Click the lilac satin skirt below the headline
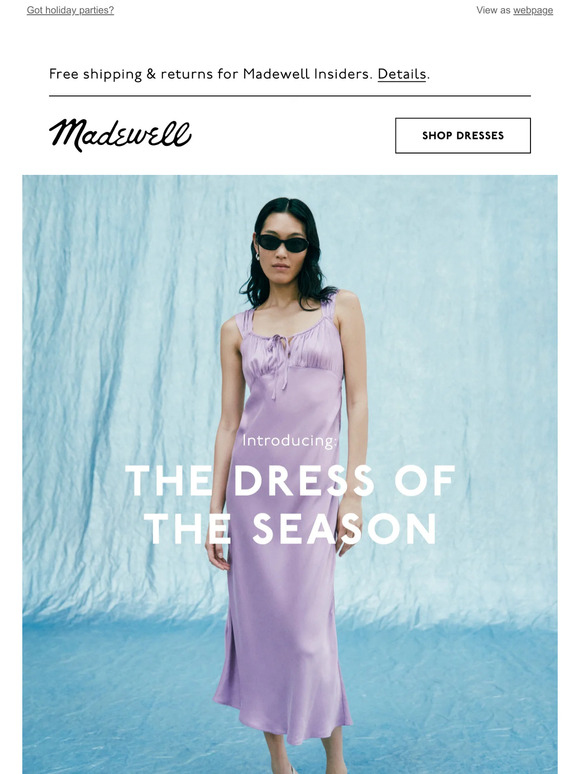Screen dimensions: 580x774 [x=281, y=617]
